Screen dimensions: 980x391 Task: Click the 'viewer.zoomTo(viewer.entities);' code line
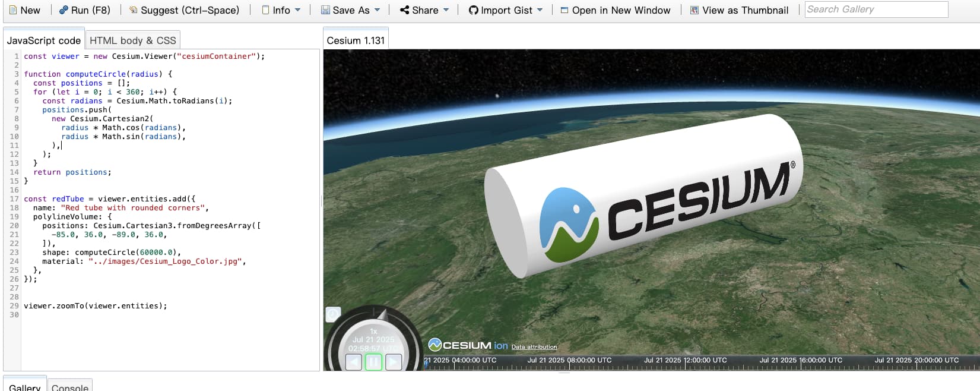click(96, 306)
